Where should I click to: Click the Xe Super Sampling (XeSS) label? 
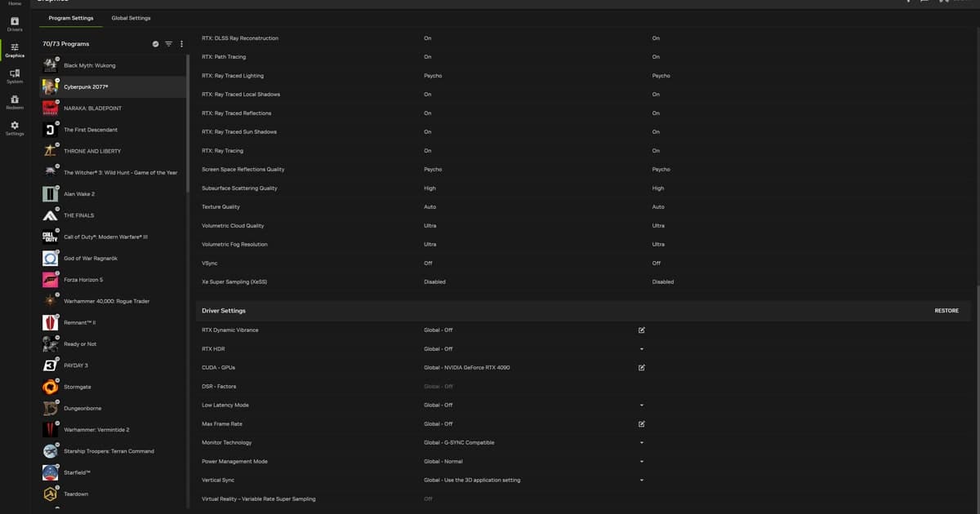pos(234,282)
